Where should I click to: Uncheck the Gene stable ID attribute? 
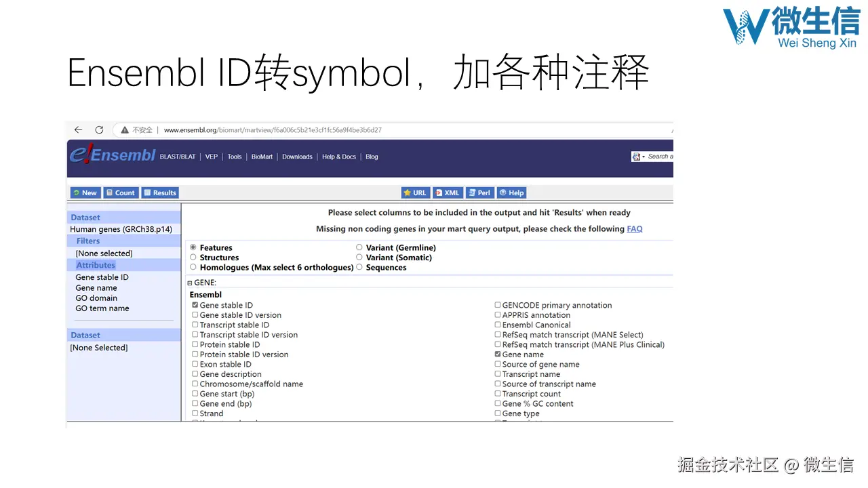(195, 305)
